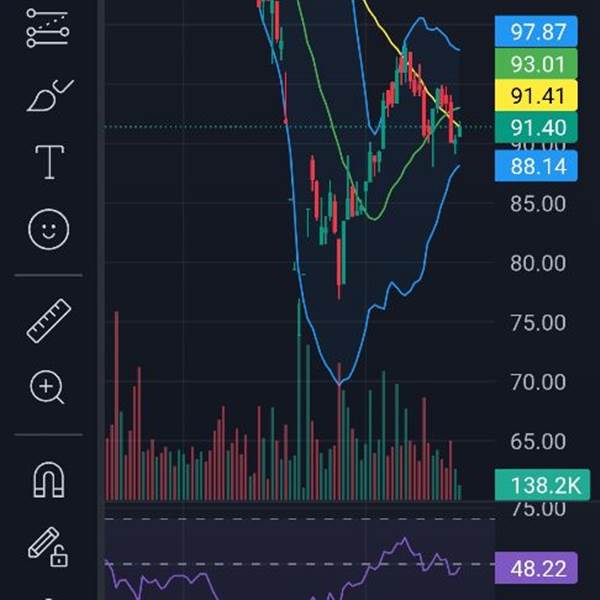
Task: Click the 138.2K volume label
Action: coord(543,485)
